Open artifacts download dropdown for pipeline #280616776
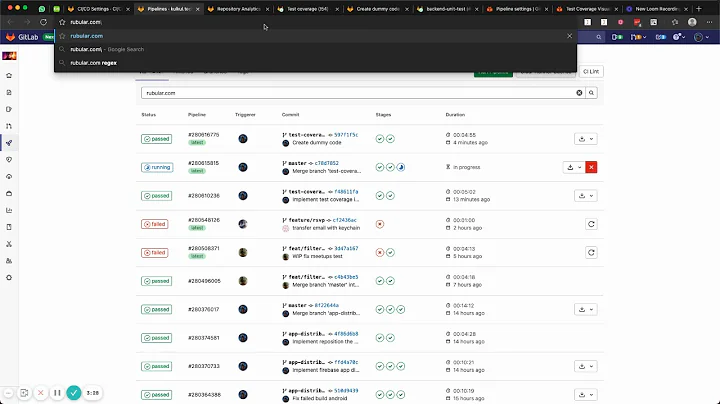 (585, 139)
